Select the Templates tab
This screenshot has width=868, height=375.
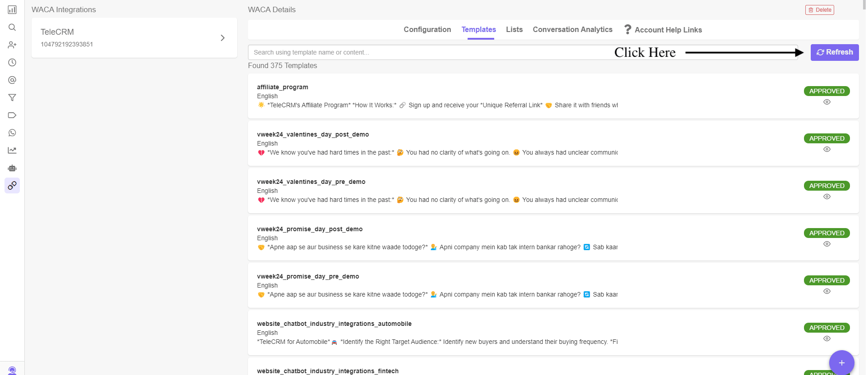pyautogui.click(x=478, y=29)
